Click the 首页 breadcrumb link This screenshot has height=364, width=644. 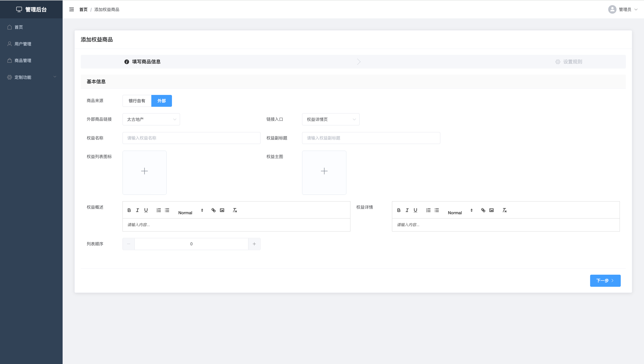pos(83,9)
